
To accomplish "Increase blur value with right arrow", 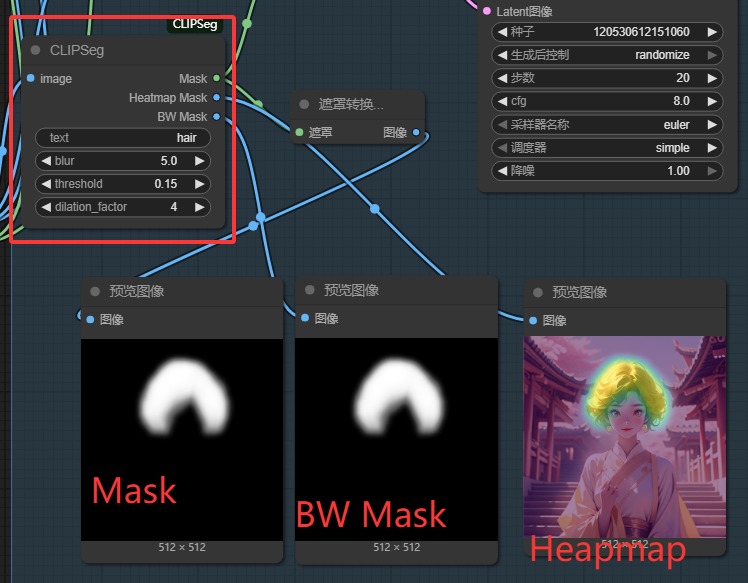I will [x=200, y=161].
